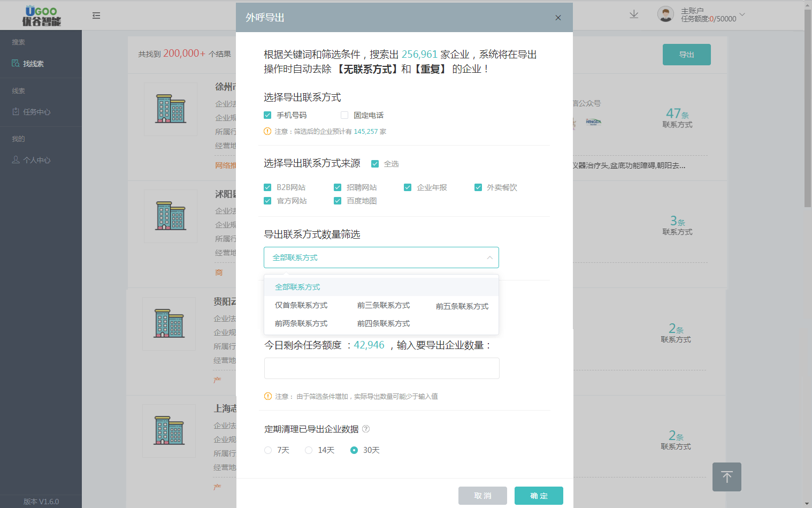This screenshot has height=508, width=812.
Task: Choose 前两条联系方式 option
Action: (301, 323)
